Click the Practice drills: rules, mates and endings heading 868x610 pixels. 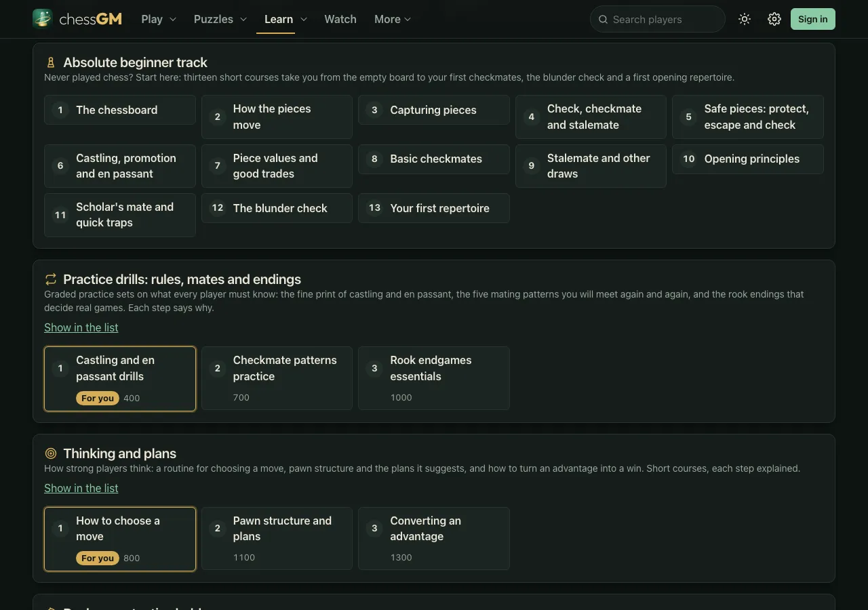point(182,279)
